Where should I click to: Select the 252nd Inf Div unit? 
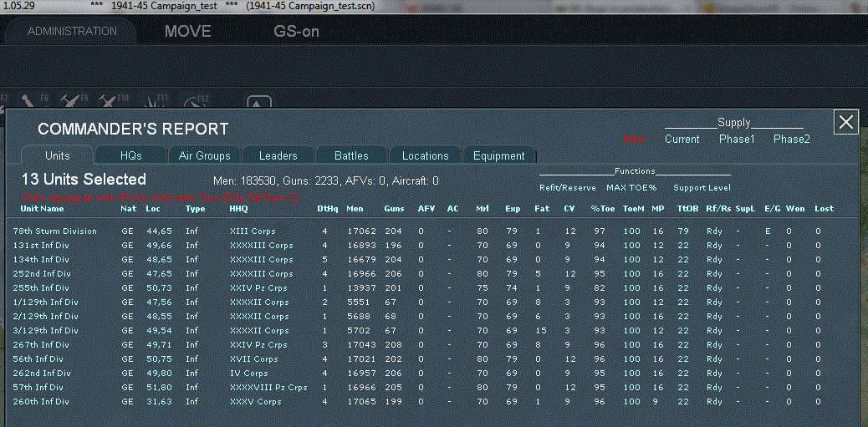click(x=42, y=273)
